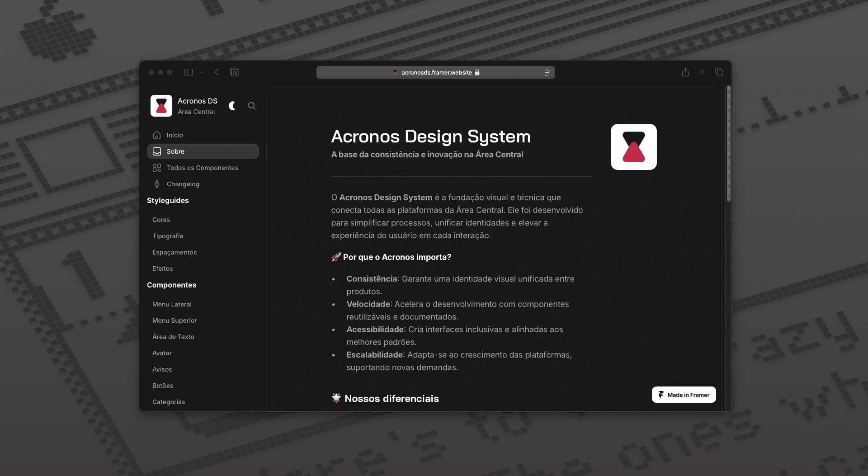
Task: Click the Styleguides section heading
Action: (x=168, y=200)
